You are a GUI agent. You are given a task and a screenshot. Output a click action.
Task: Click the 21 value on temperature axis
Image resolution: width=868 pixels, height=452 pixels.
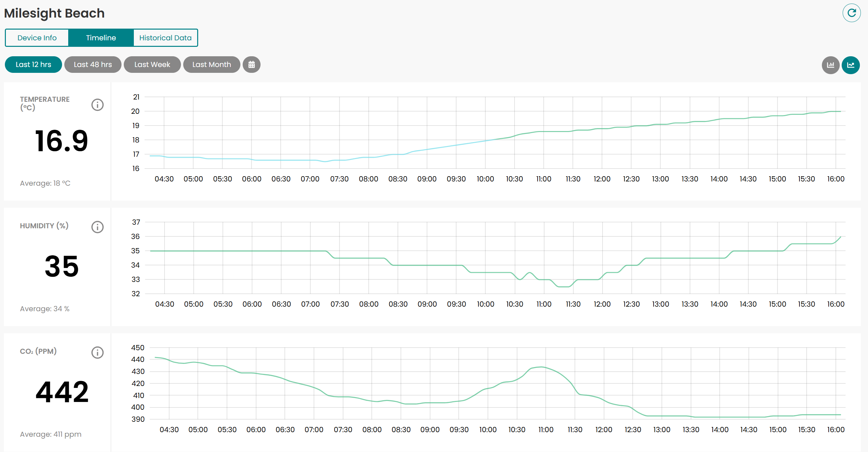pos(136,97)
